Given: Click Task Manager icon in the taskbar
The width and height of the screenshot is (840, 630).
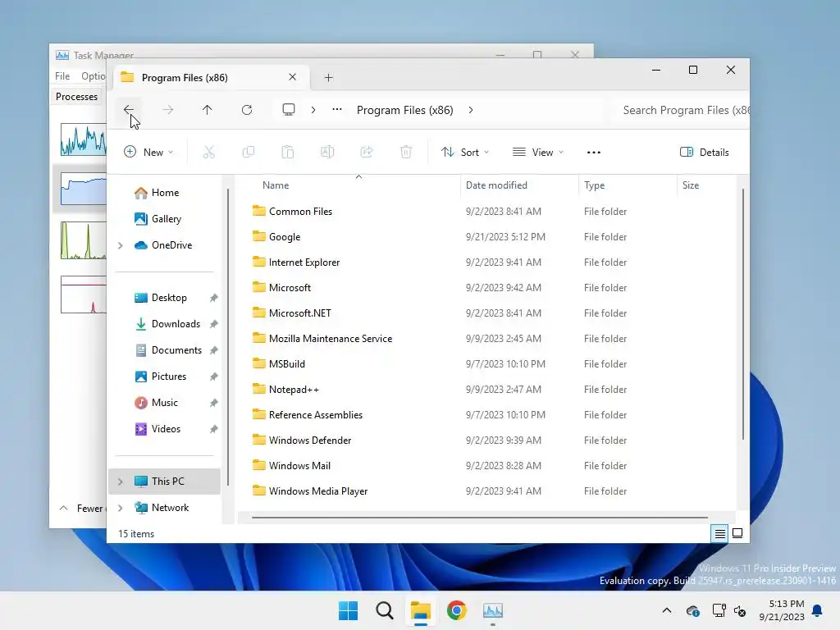Looking at the screenshot, I should point(492,610).
